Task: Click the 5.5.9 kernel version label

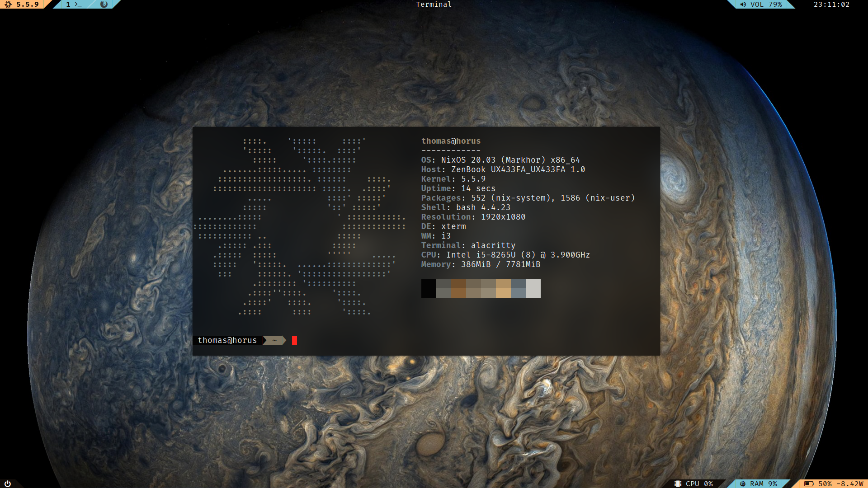Action: 28,5
